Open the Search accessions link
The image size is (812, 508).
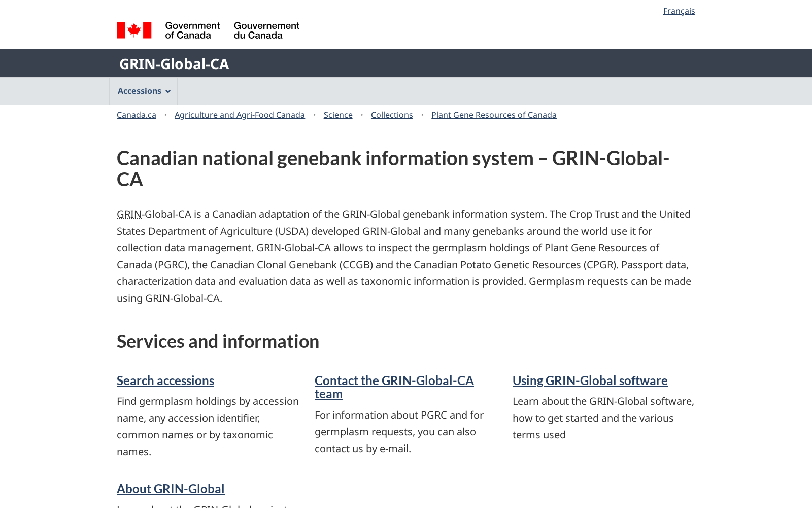click(x=165, y=380)
